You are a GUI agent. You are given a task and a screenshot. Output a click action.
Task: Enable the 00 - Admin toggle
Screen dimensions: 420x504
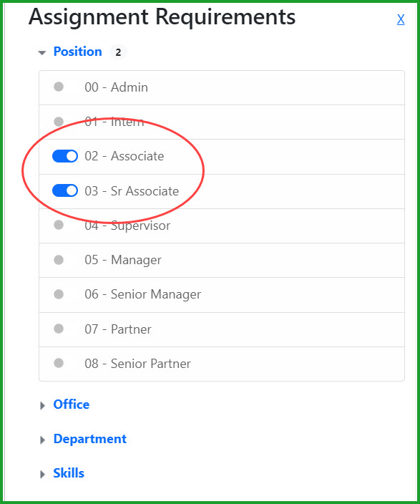click(59, 87)
